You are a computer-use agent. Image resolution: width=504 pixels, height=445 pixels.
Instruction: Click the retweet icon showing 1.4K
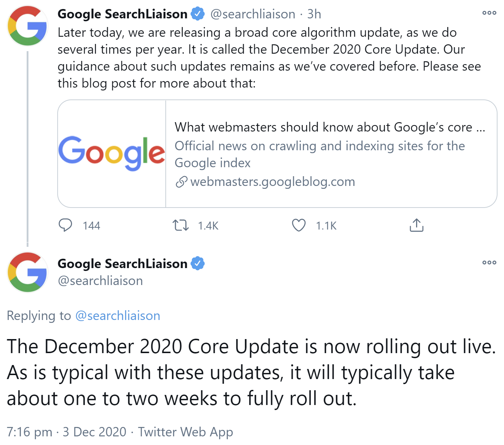(181, 225)
